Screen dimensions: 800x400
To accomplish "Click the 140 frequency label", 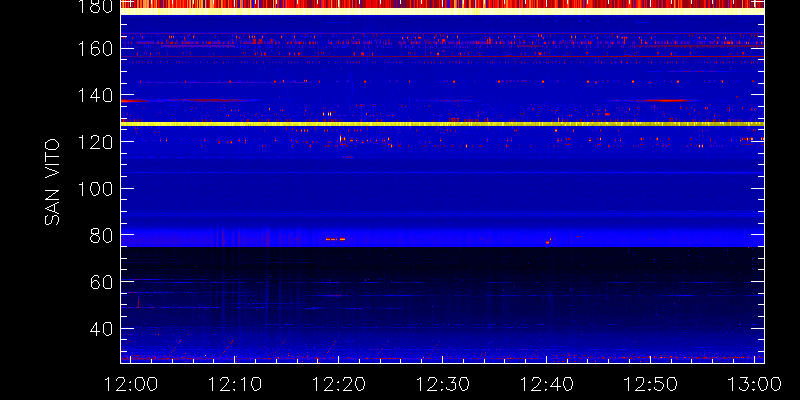I will coord(95,95).
